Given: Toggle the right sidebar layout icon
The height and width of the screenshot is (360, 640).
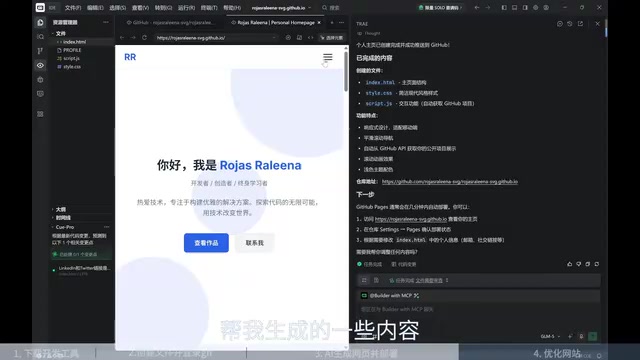Looking at the screenshot, I should click(525, 8).
